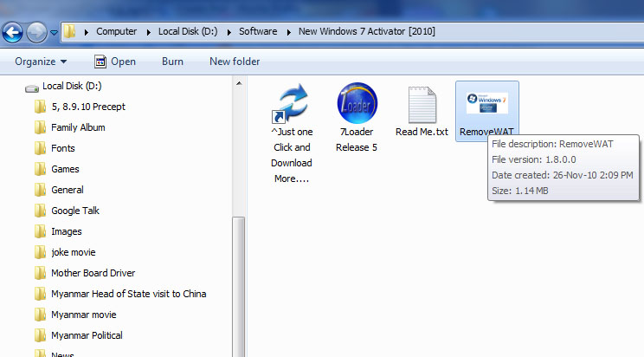Open the Family Album folder

pos(78,127)
